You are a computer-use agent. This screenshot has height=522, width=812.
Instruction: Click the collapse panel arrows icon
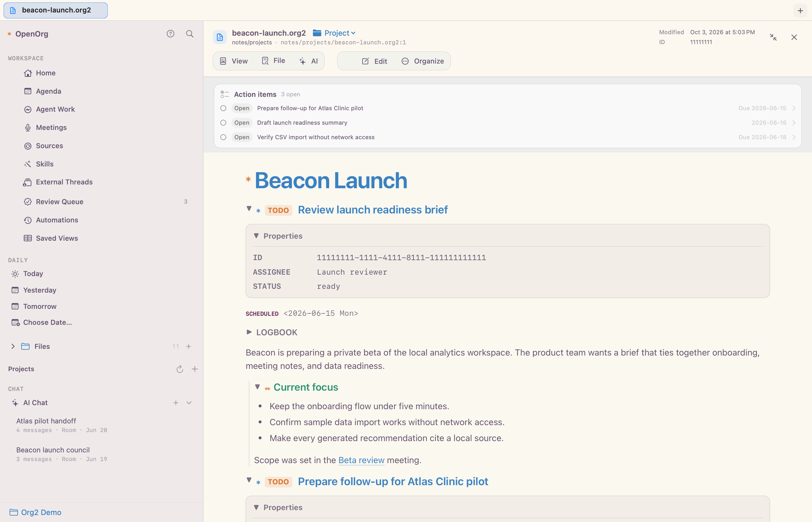point(773,37)
